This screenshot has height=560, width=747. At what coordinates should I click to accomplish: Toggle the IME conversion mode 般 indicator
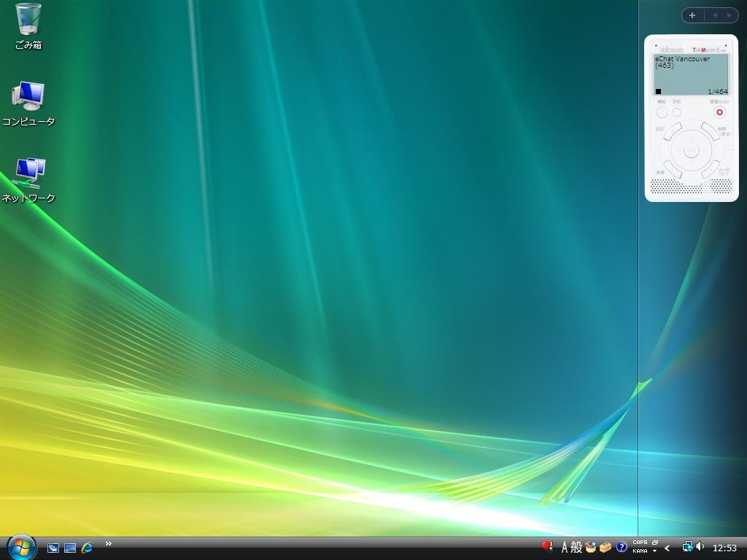click(x=576, y=548)
